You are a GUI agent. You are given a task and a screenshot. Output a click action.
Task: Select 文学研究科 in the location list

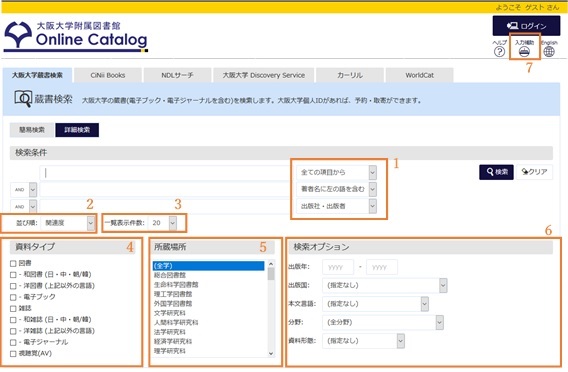point(208,313)
